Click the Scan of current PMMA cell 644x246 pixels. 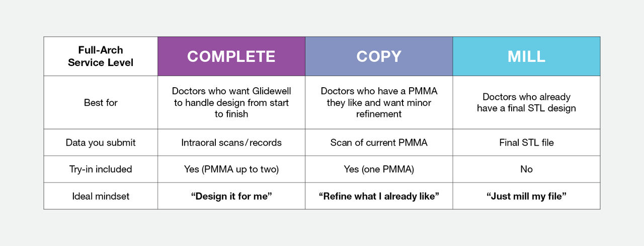(379, 143)
